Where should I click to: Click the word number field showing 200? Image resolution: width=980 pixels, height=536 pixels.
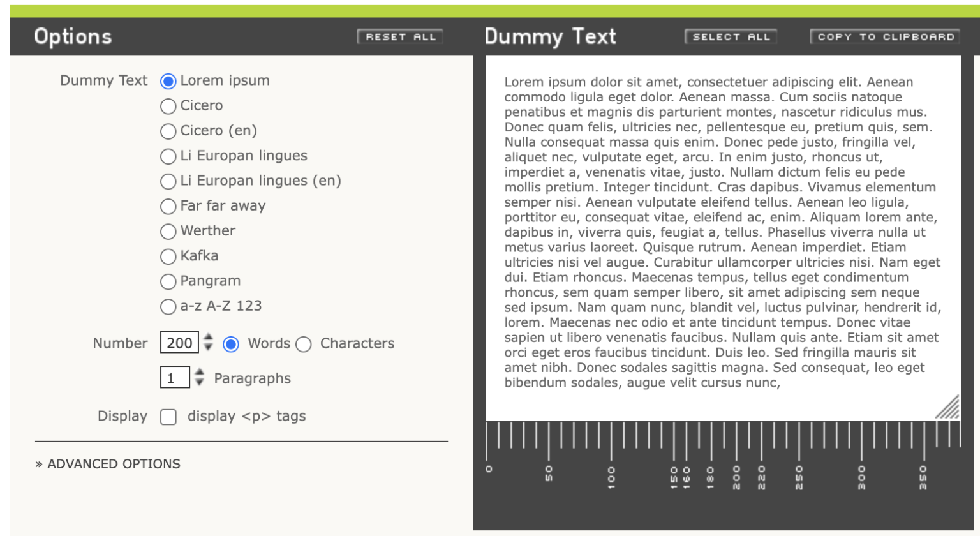[179, 343]
